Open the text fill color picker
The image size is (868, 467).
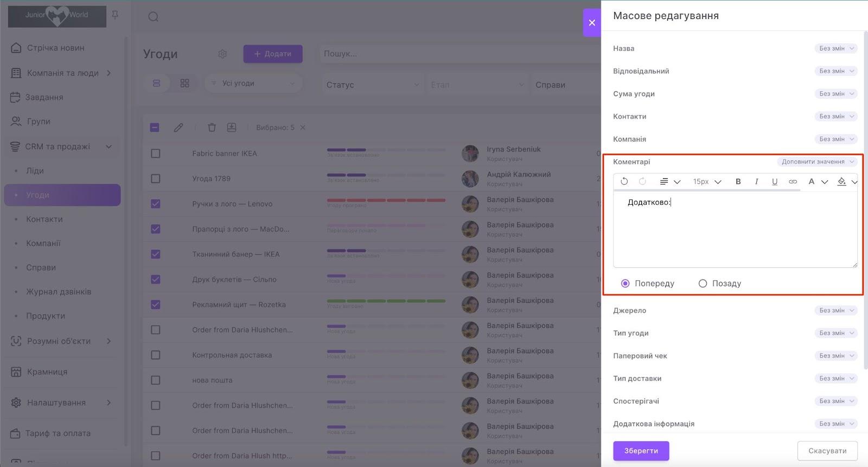(x=841, y=181)
